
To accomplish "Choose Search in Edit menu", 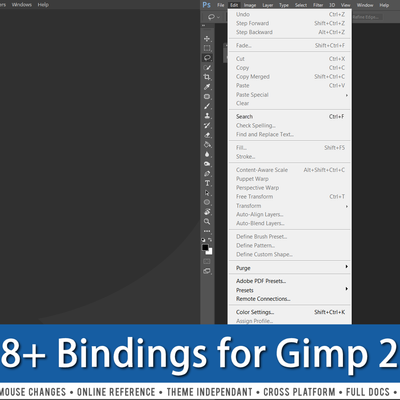I will click(289, 117).
